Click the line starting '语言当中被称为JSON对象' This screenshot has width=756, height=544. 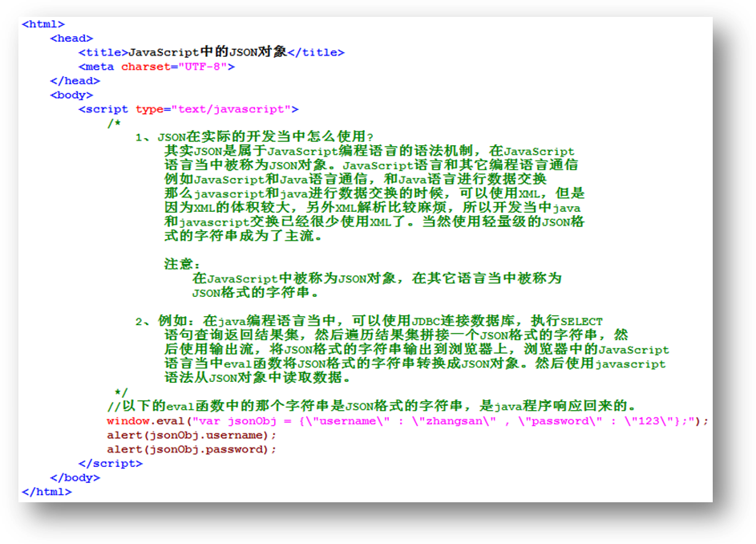(x=371, y=164)
